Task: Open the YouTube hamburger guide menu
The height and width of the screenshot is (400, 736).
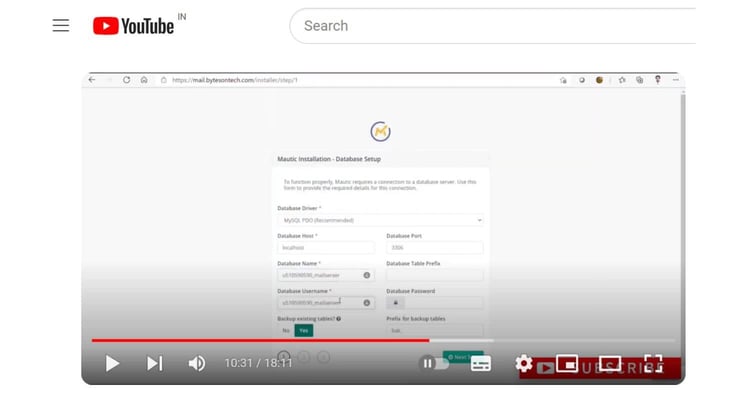Action: 61,25
